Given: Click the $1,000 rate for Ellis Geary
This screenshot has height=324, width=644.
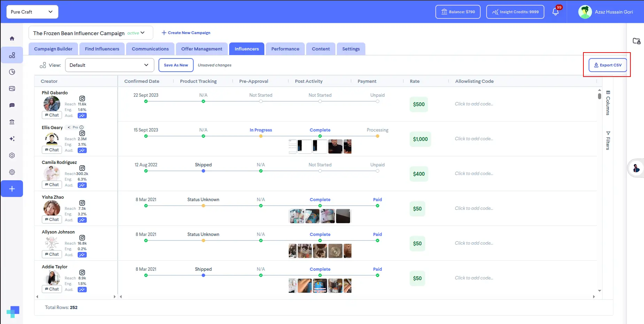Looking at the screenshot, I should (x=420, y=139).
